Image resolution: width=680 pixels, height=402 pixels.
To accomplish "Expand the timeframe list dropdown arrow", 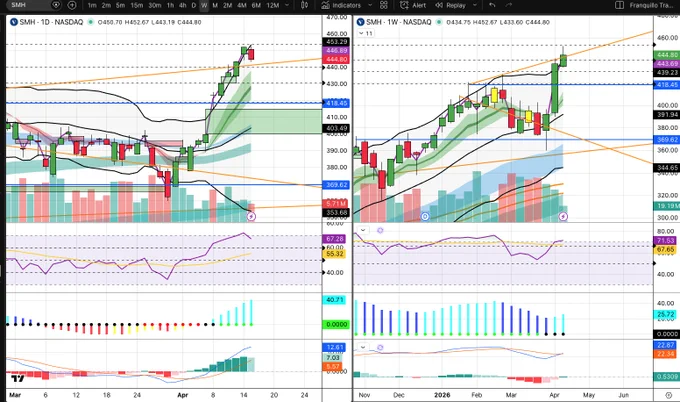I will click(x=288, y=6).
